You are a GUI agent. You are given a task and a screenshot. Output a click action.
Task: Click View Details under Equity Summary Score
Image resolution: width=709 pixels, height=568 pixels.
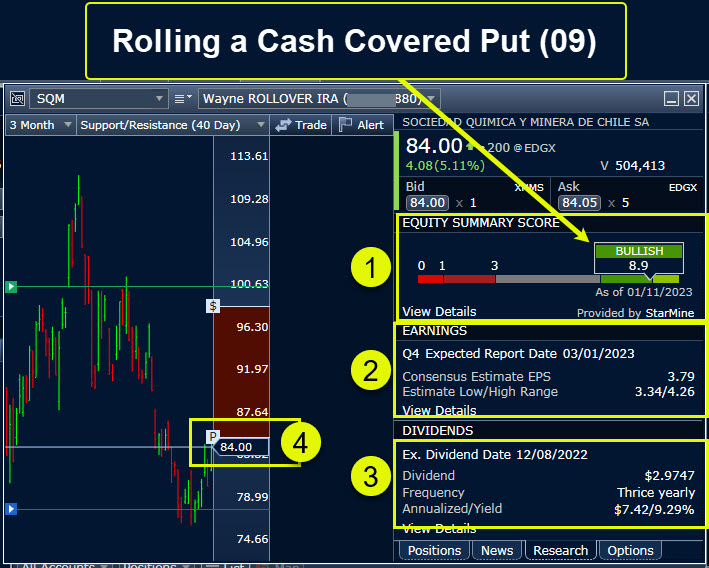439,311
